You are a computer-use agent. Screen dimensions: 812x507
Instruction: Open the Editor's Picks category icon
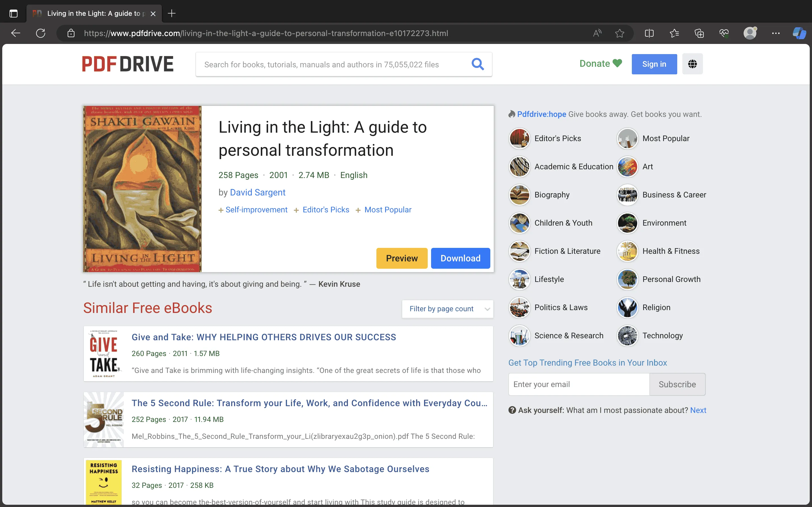518,138
